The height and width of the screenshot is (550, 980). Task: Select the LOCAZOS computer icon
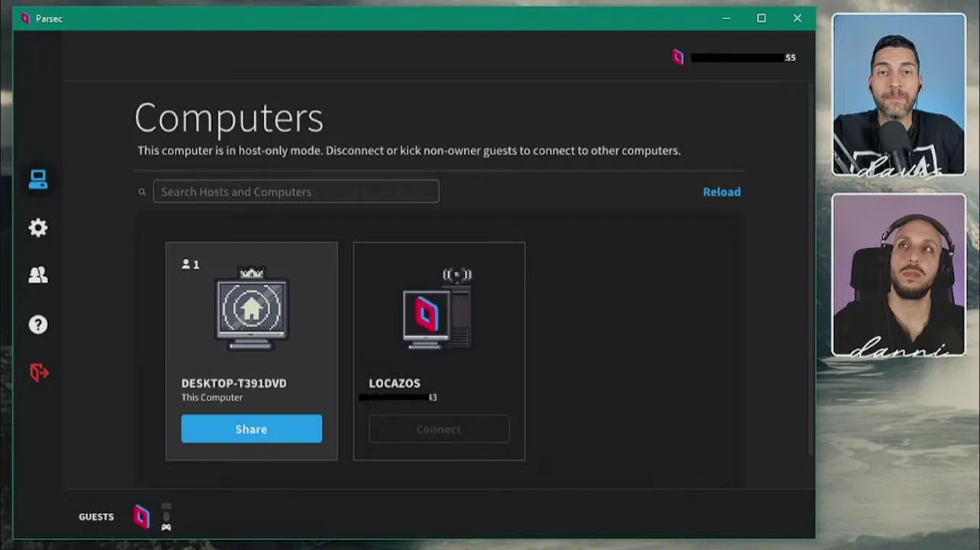click(438, 309)
